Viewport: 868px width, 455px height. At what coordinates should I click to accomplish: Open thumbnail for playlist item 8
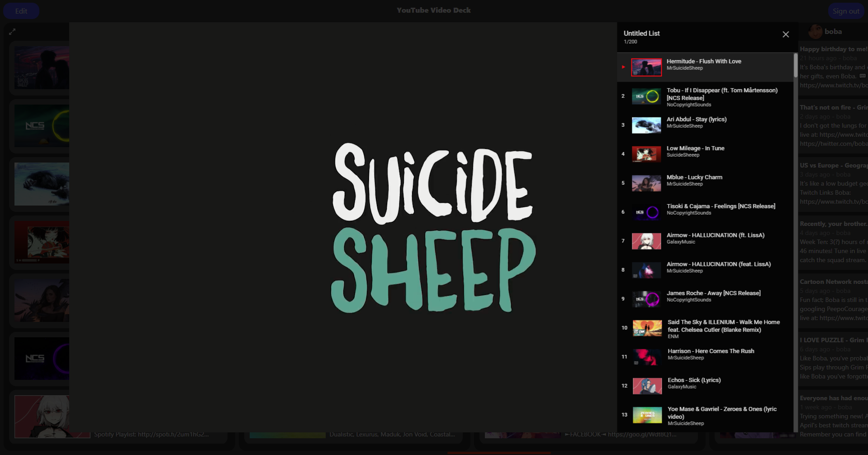coord(646,270)
